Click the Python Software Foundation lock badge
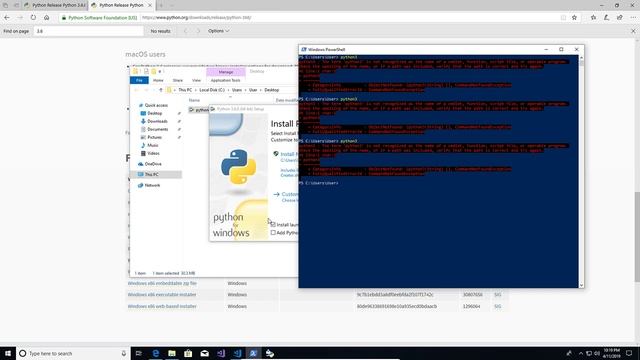 (100, 18)
